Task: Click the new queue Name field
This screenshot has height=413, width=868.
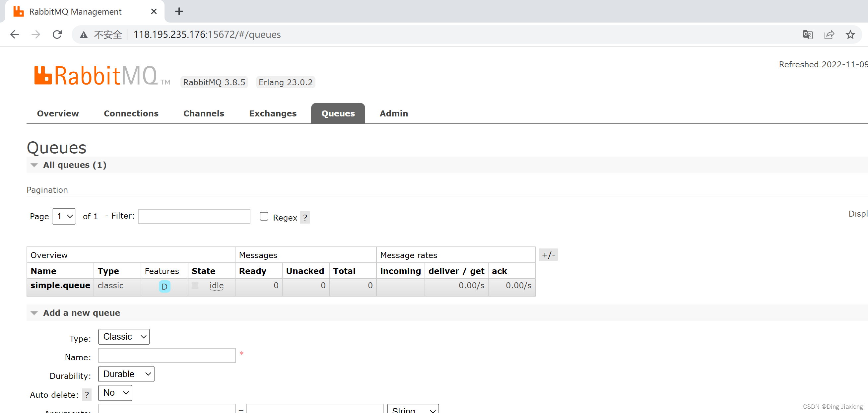Action: 167,355
